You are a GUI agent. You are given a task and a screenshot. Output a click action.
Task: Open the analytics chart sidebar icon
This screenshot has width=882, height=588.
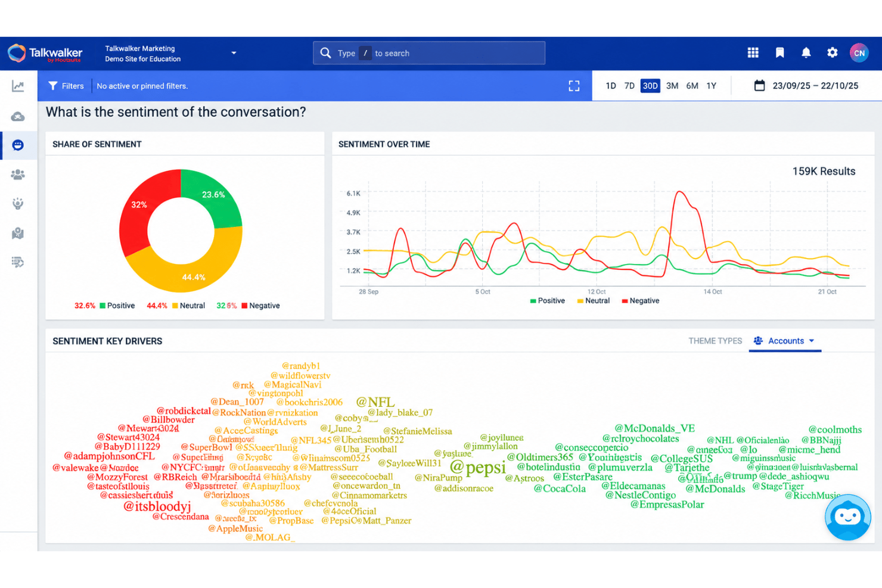coord(18,86)
